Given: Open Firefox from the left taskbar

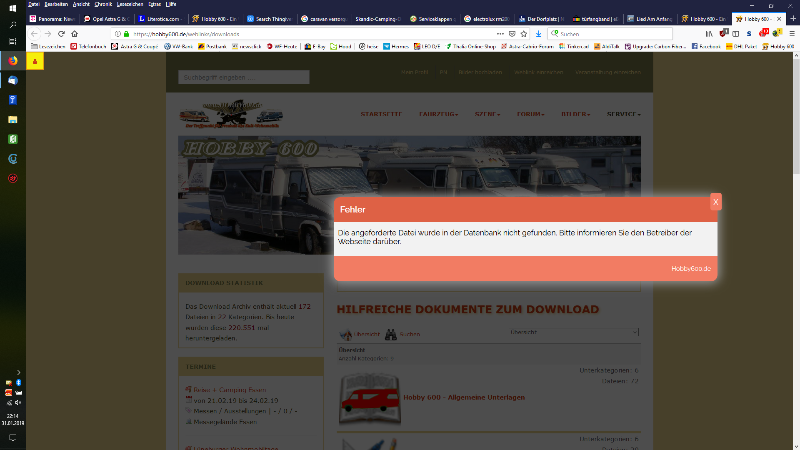Looking at the screenshot, I should [12, 61].
